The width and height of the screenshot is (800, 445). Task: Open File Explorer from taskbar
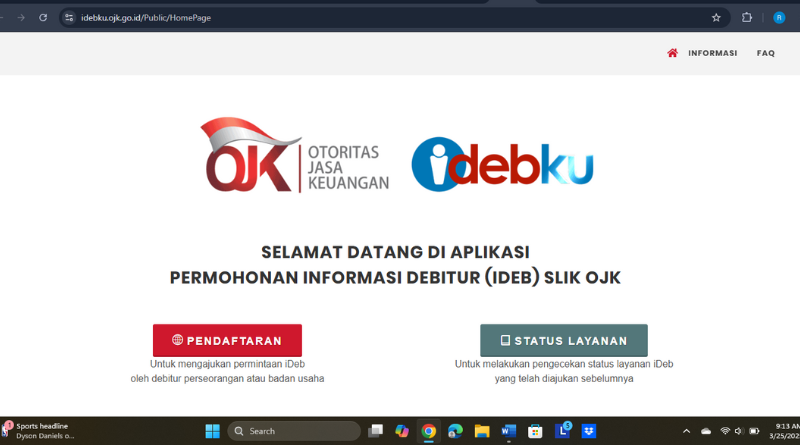[x=482, y=431]
